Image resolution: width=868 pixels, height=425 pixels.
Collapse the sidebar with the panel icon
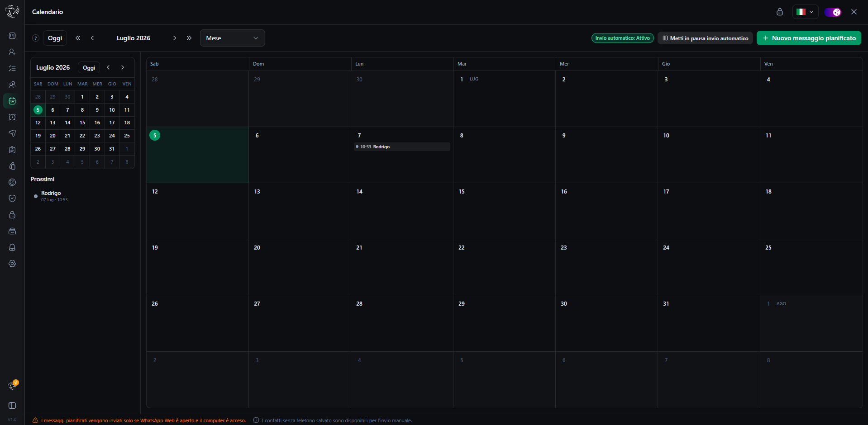tap(12, 406)
